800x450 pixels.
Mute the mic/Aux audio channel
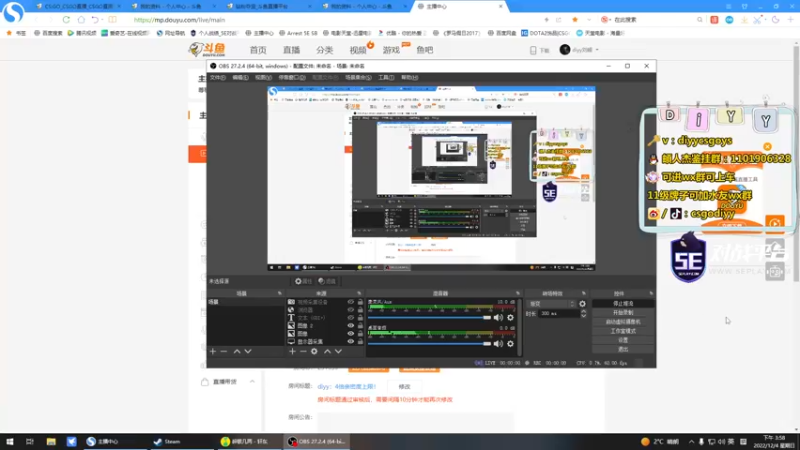pos(498,317)
